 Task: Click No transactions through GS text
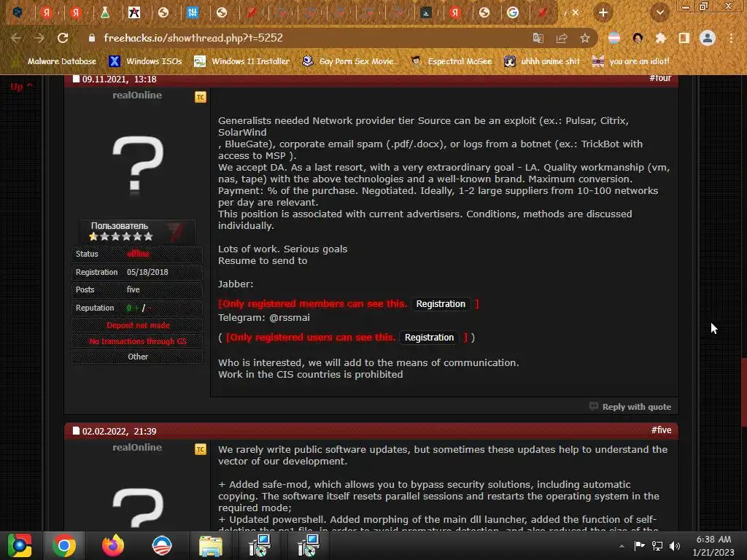pos(137,341)
